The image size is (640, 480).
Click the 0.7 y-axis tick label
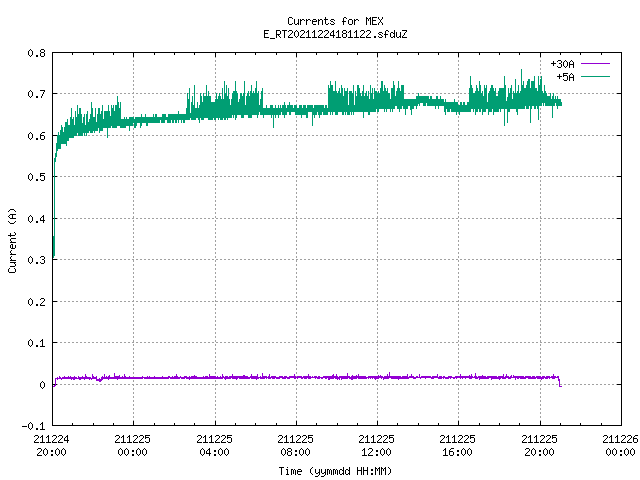[x=36, y=94]
